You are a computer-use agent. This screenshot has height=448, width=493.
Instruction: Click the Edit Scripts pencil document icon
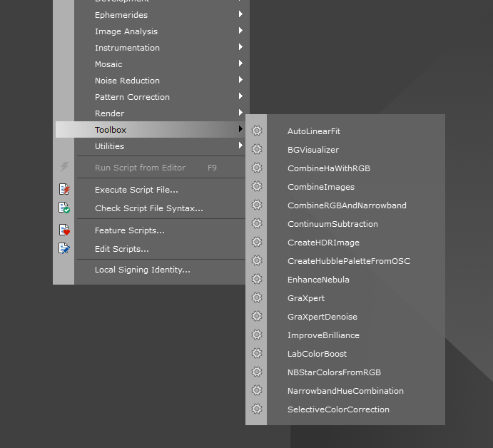coord(64,248)
